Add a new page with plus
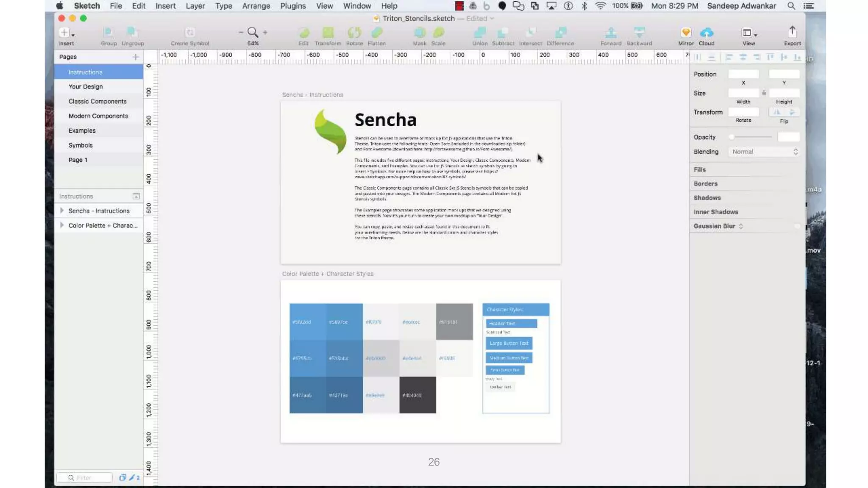Screen dimensions: 868x488 136,57
